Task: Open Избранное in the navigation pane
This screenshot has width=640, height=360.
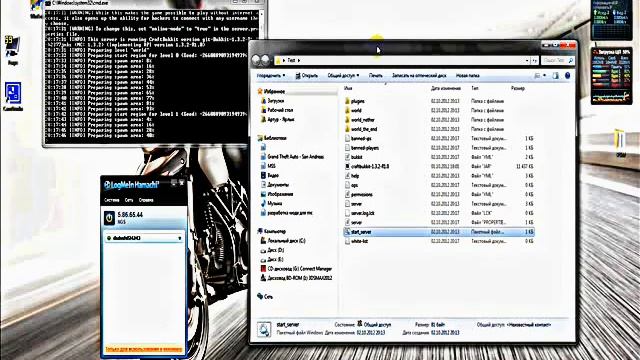Action: pyautogui.click(x=274, y=91)
